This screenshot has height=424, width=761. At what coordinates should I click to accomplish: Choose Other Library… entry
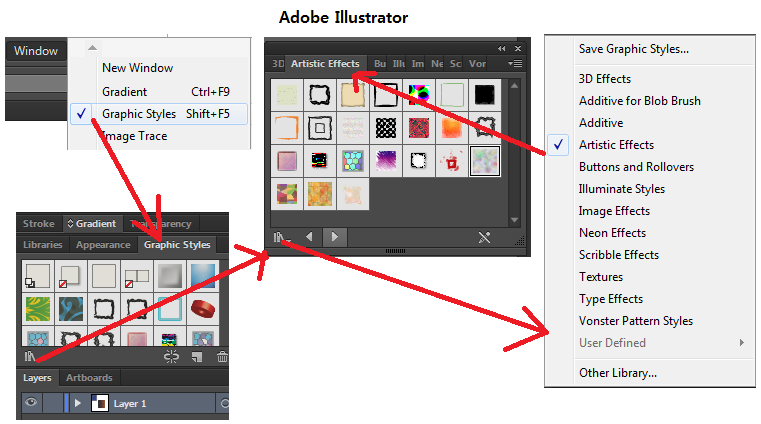point(618,373)
